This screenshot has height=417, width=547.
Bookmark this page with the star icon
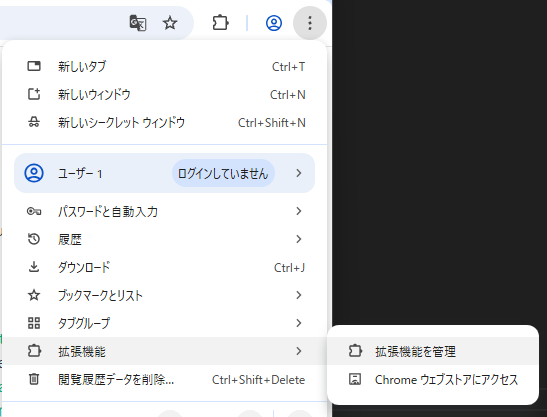click(170, 23)
